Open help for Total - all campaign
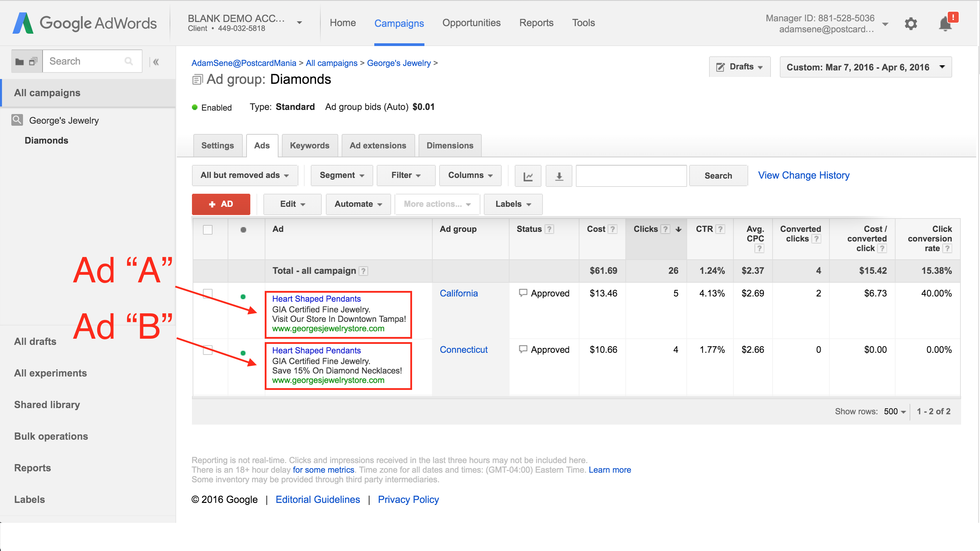Screen dimensions: 980x551 click(363, 271)
